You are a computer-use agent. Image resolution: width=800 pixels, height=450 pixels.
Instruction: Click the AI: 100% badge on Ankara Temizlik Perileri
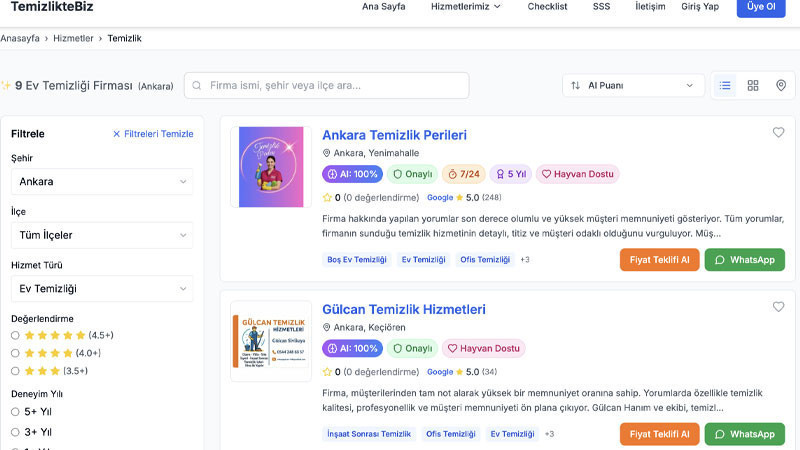pos(352,174)
